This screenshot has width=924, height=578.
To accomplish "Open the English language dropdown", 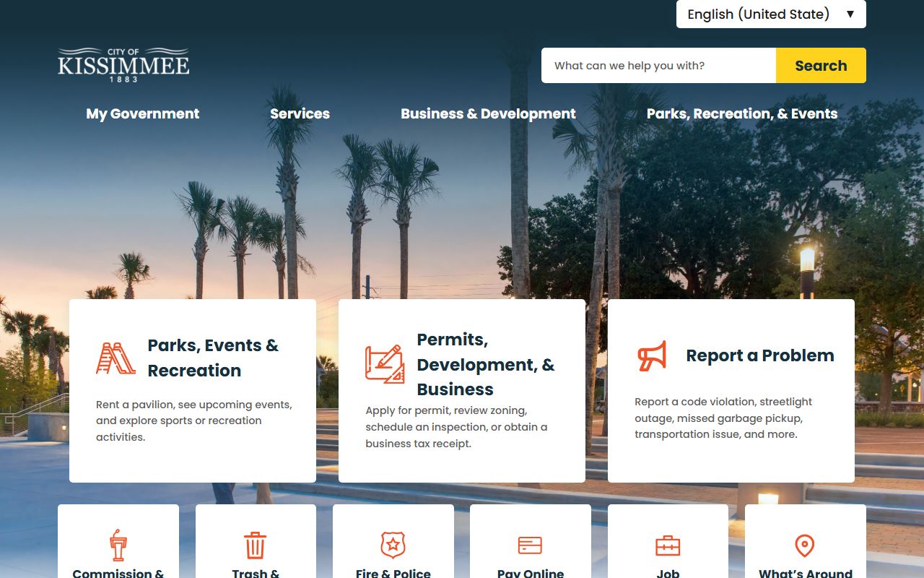I will point(770,14).
